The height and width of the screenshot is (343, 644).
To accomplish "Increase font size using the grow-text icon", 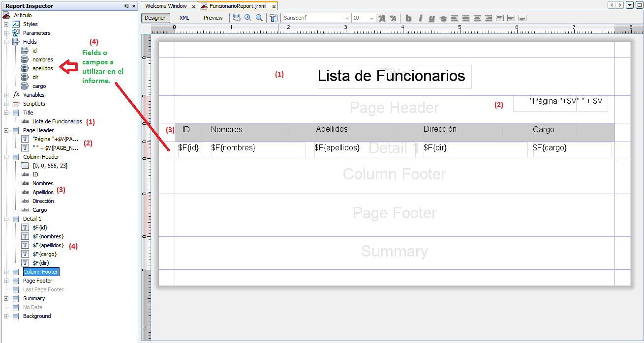I will 382,18.
